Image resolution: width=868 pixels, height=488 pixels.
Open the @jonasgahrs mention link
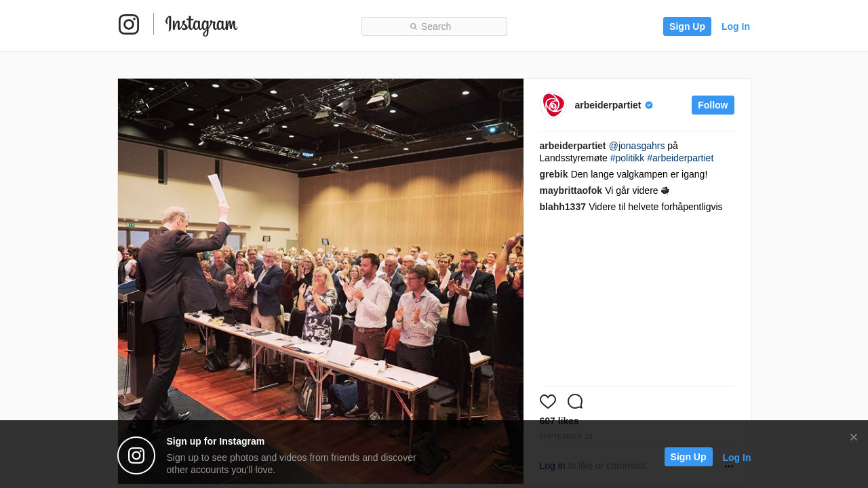pos(637,146)
